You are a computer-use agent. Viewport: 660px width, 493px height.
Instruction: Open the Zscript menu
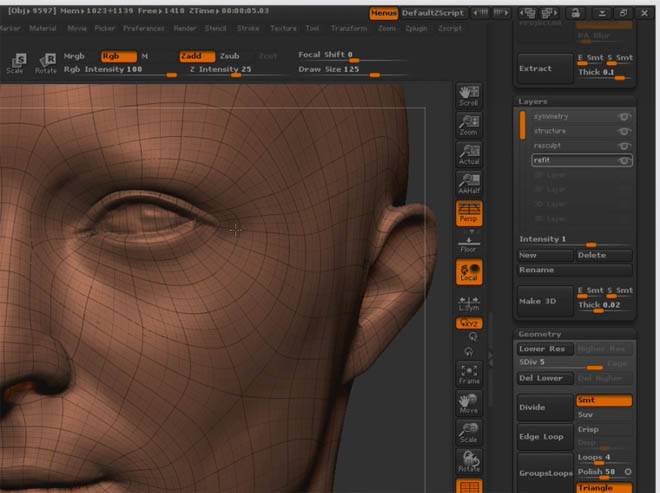450,28
